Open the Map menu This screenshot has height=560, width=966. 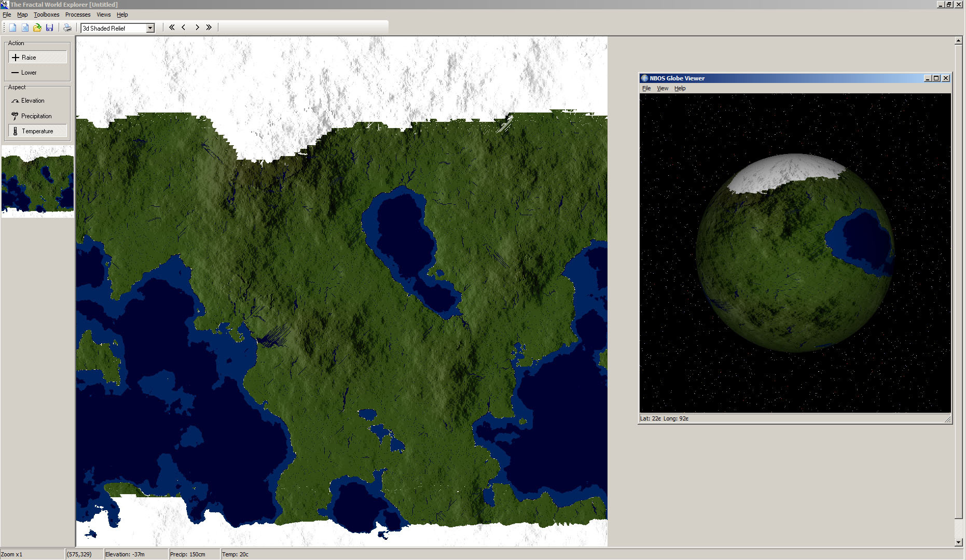[22, 15]
